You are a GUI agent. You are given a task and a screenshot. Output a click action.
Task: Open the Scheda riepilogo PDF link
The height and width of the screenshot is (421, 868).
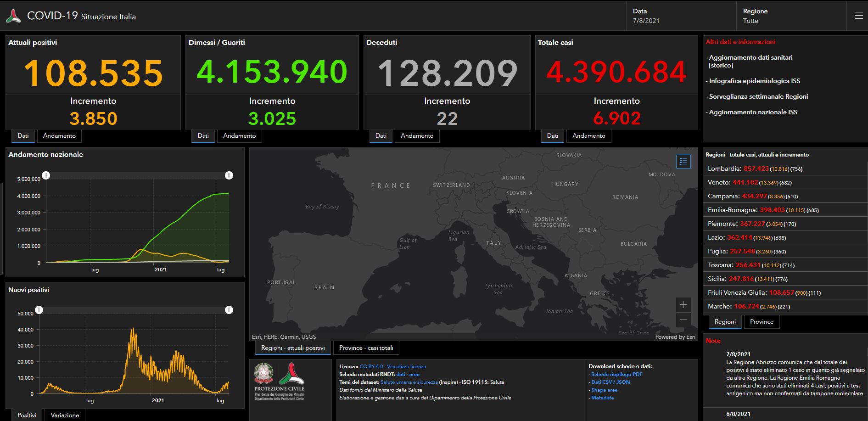pos(616,374)
